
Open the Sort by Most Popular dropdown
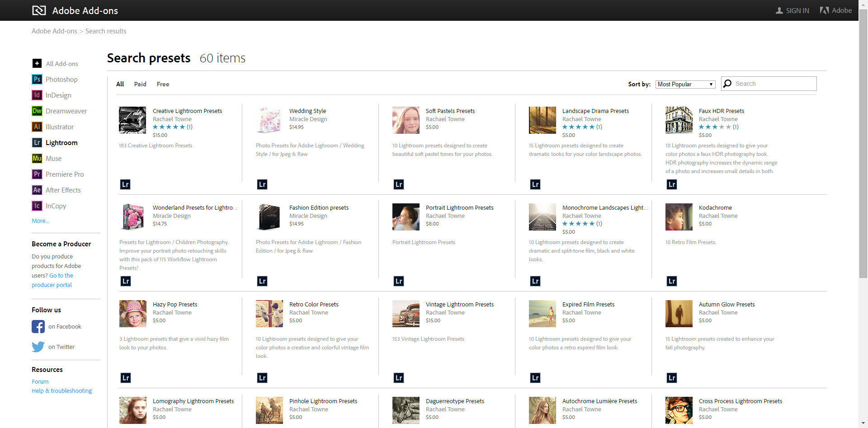pos(685,85)
